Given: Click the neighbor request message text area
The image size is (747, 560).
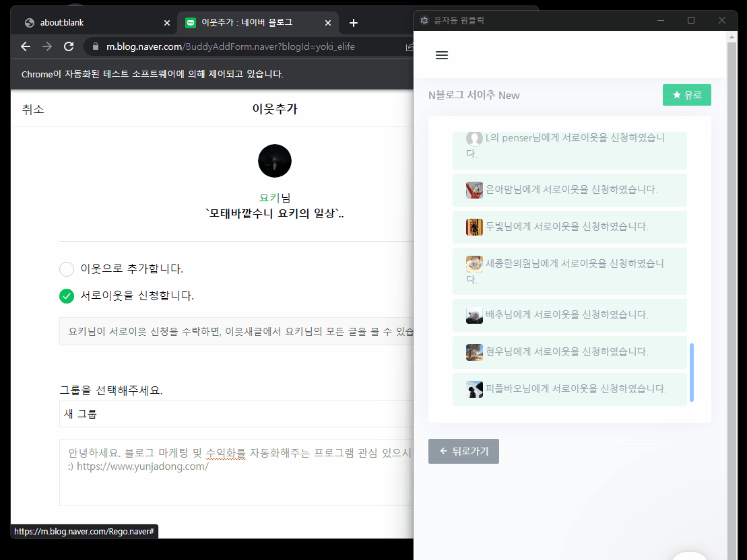Looking at the screenshot, I should pyautogui.click(x=236, y=473).
